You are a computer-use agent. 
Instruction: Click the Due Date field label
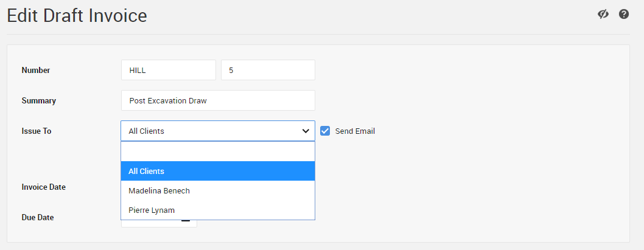point(38,217)
